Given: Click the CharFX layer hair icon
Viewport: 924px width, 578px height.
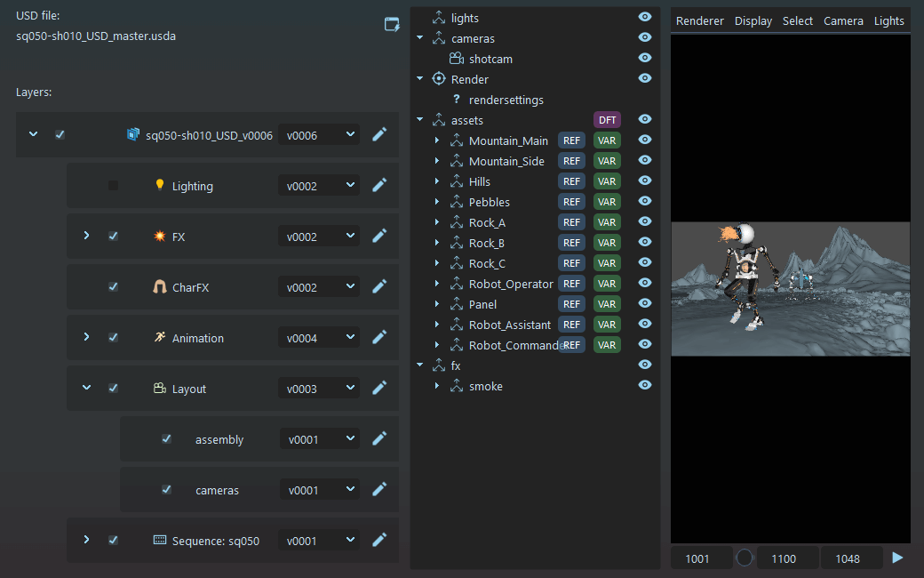Looking at the screenshot, I should [x=160, y=287].
